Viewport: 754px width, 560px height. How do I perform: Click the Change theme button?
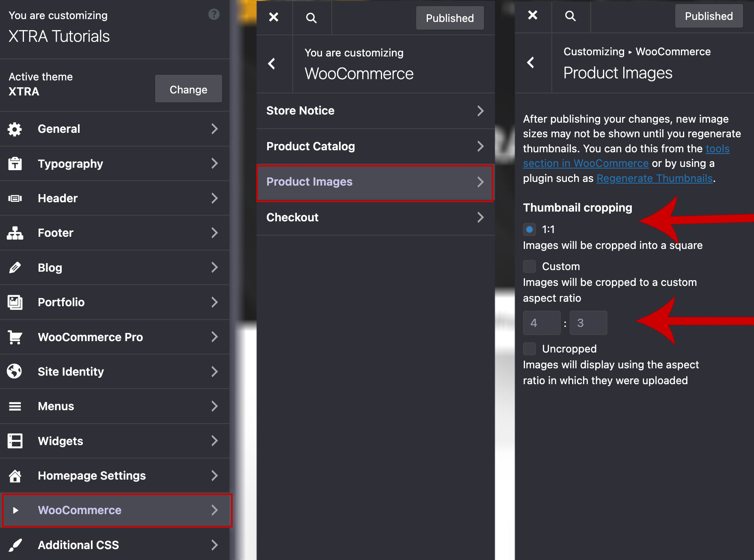pos(188,89)
